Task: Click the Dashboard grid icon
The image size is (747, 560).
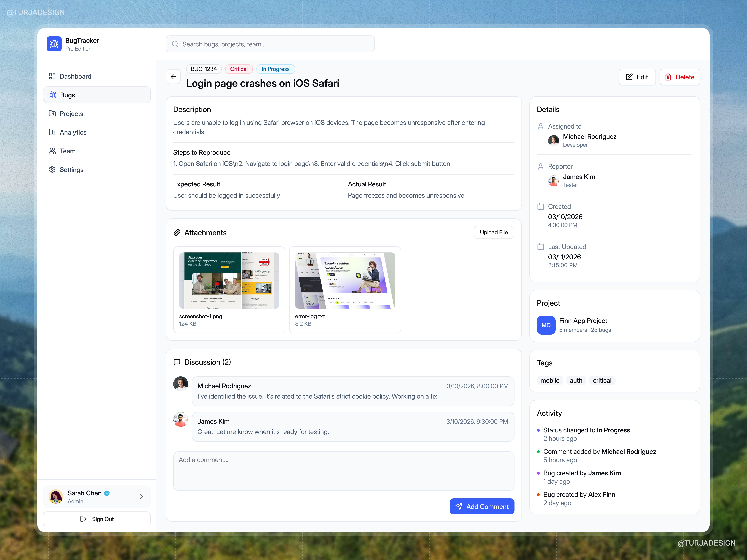Action: pos(52,76)
